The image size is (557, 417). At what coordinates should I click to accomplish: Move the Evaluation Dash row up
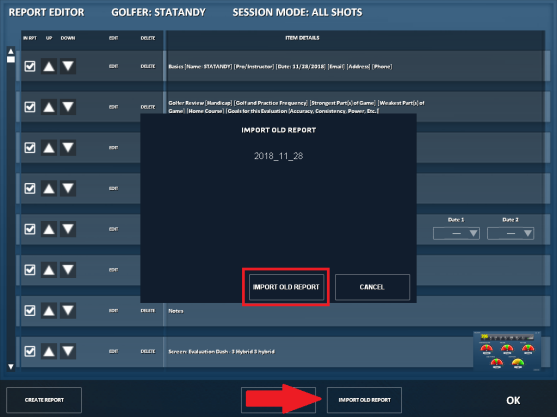[x=49, y=351]
